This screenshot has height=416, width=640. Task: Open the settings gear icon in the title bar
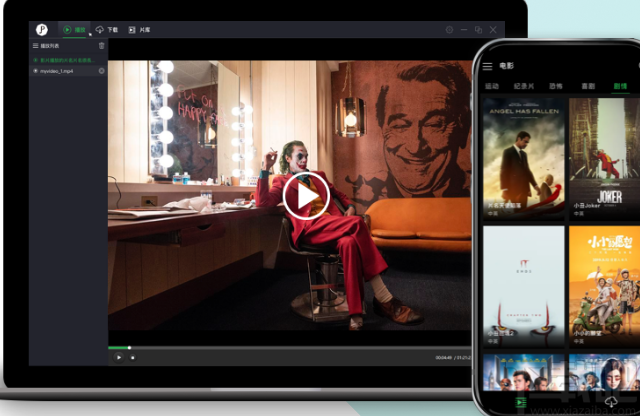(x=449, y=30)
